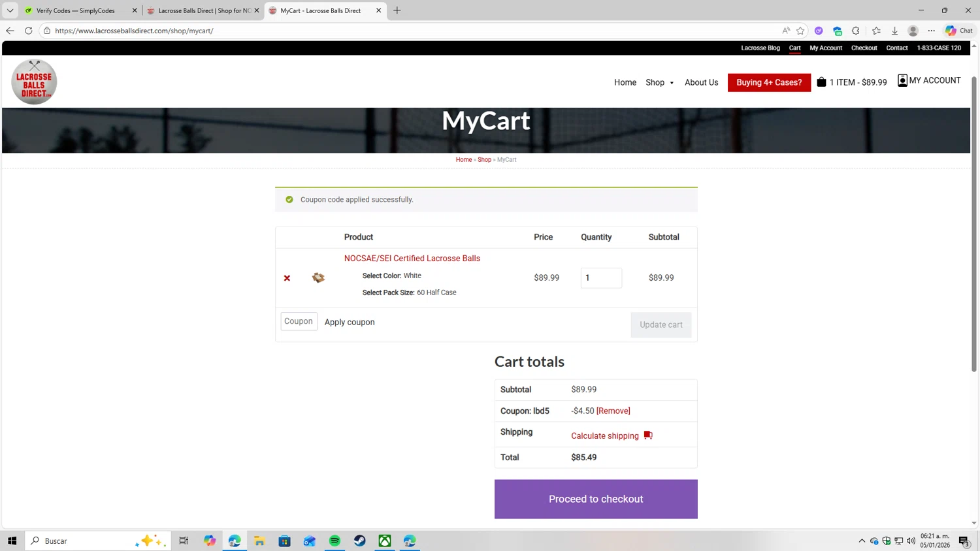Screen dimensions: 980x551
Task: Open the browser profile avatar
Action: (913, 31)
